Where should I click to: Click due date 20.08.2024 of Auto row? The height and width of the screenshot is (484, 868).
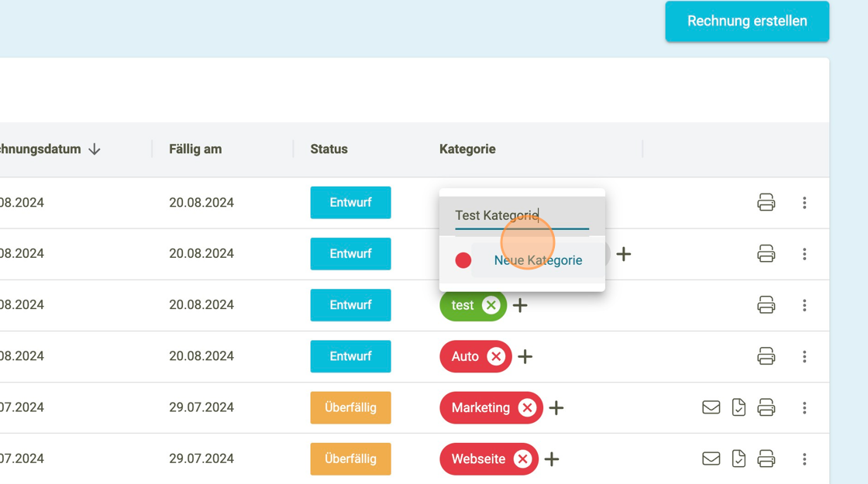(x=201, y=356)
